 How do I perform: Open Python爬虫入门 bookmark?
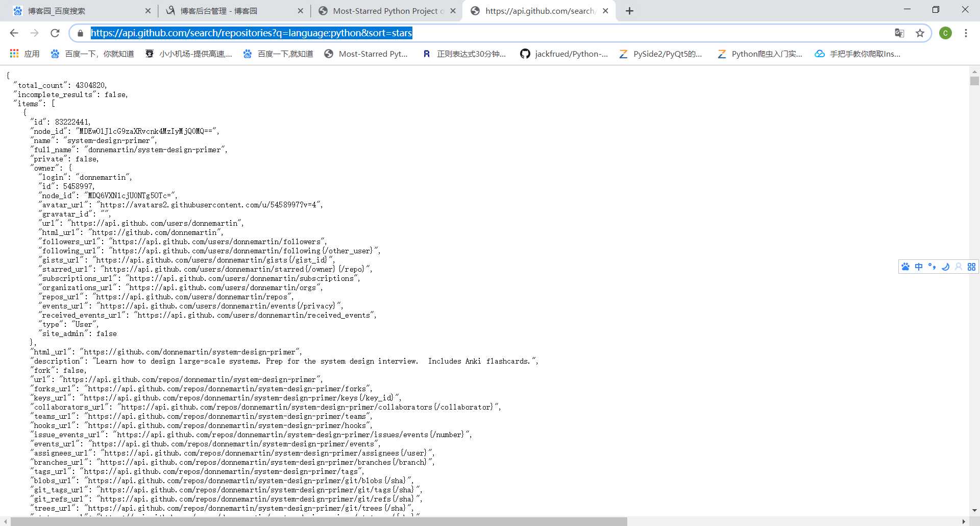(759, 54)
